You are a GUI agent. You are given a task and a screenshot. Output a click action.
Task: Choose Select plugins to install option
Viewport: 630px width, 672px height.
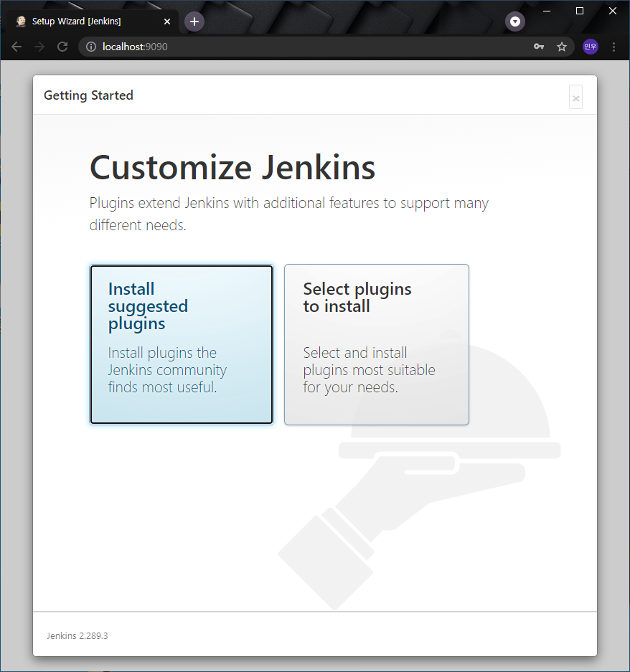click(x=377, y=344)
